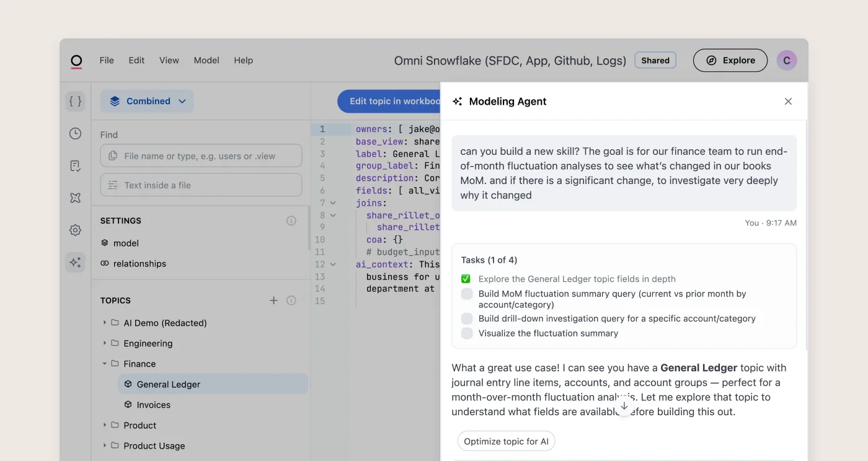This screenshot has width=868, height=461.
Task: Click the stacked layers icon in Combined
Action: click(115, 101)
